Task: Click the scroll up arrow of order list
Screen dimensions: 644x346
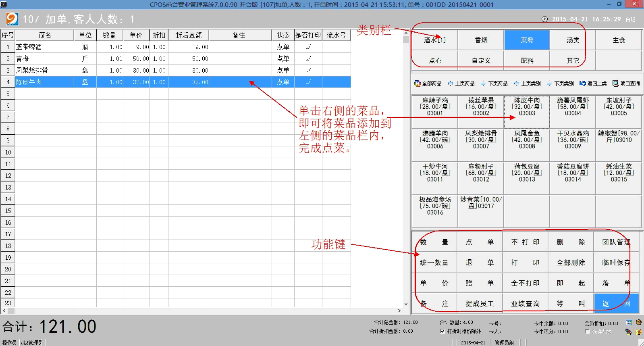Action: pos(406,33)
